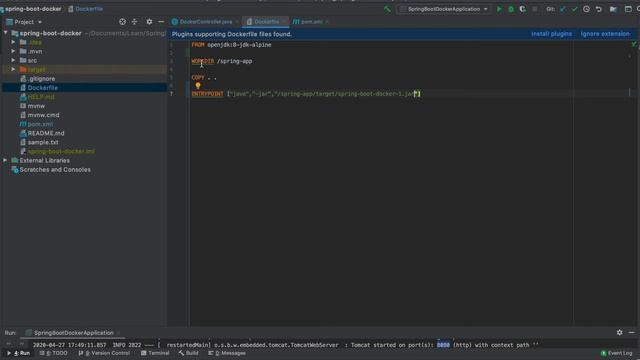This screenshot has width=640, height=360.
Task: Open the Terminal tool window
Action: tap(155, 353)
